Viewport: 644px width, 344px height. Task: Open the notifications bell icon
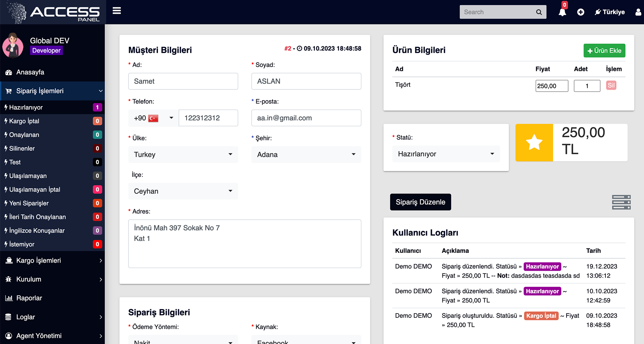(x=562, y=12)
